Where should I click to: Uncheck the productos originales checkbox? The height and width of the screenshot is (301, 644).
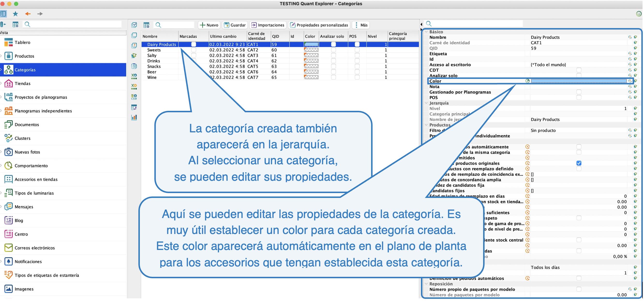pyautogui.click(x=579, y=163)
